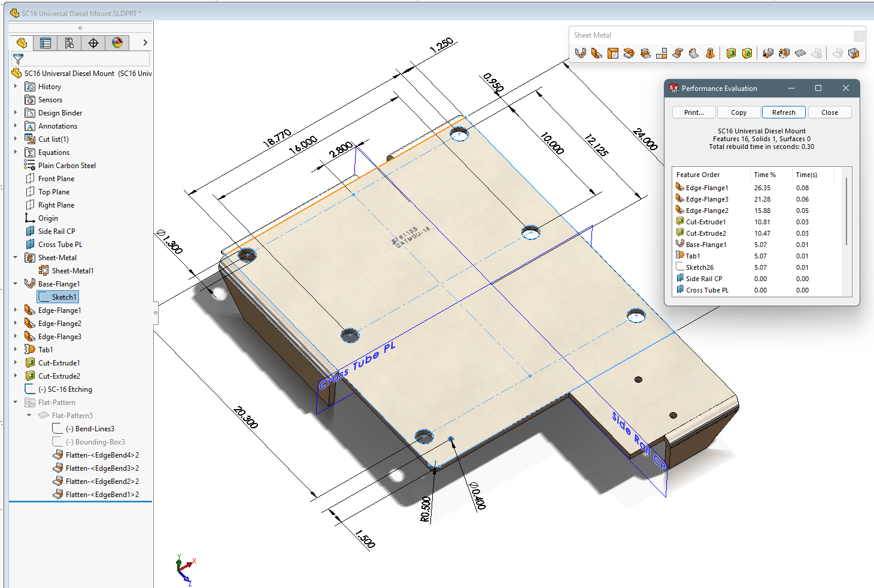Select Edge-Flange3 row in Performance Evaluation
The width and height of the screenshot is (874, 588).
[x=757, y=199]
